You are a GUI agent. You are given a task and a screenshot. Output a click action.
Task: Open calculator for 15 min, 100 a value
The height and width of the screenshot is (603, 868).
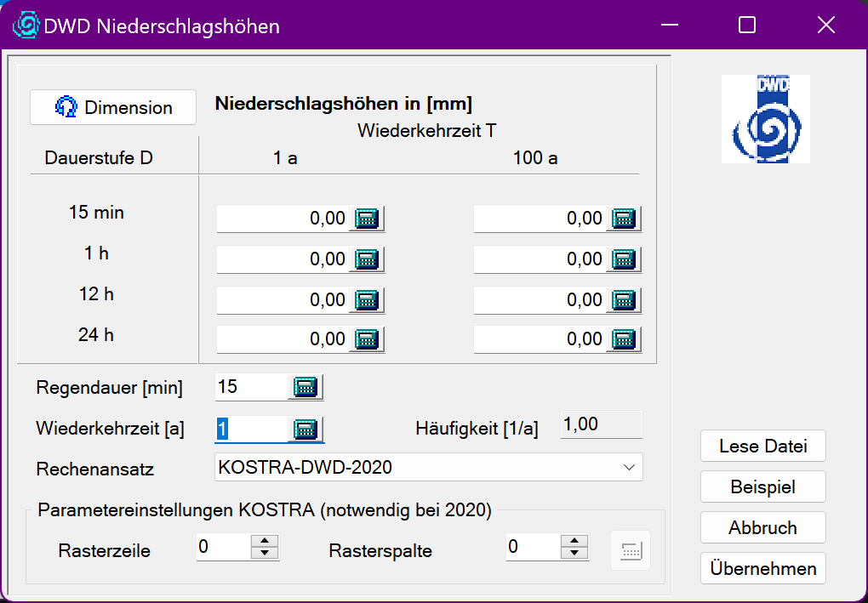624,219
